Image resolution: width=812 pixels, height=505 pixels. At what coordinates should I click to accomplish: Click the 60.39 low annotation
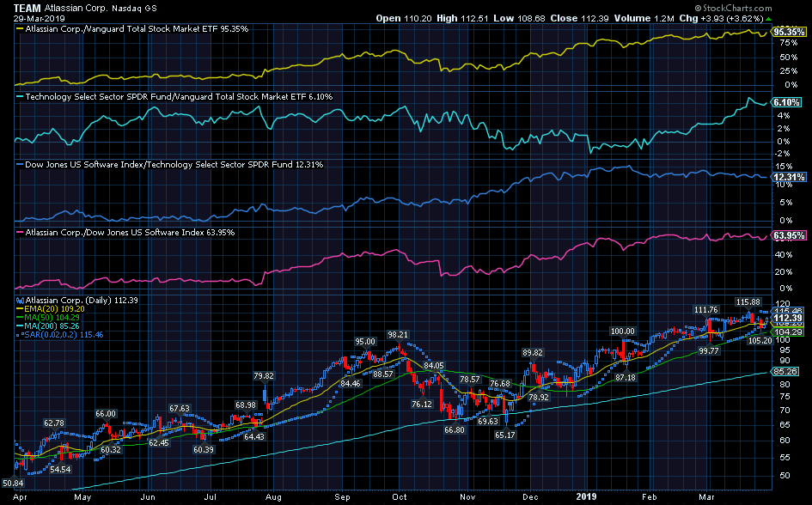pyautogui.click(x=204, y=450)
